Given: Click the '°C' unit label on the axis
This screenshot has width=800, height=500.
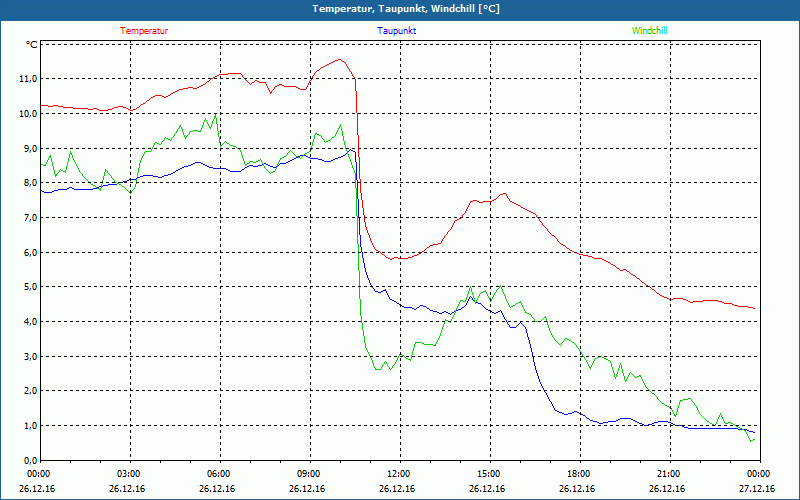Looking at the screenshot, I should click(x=32, y=45).
